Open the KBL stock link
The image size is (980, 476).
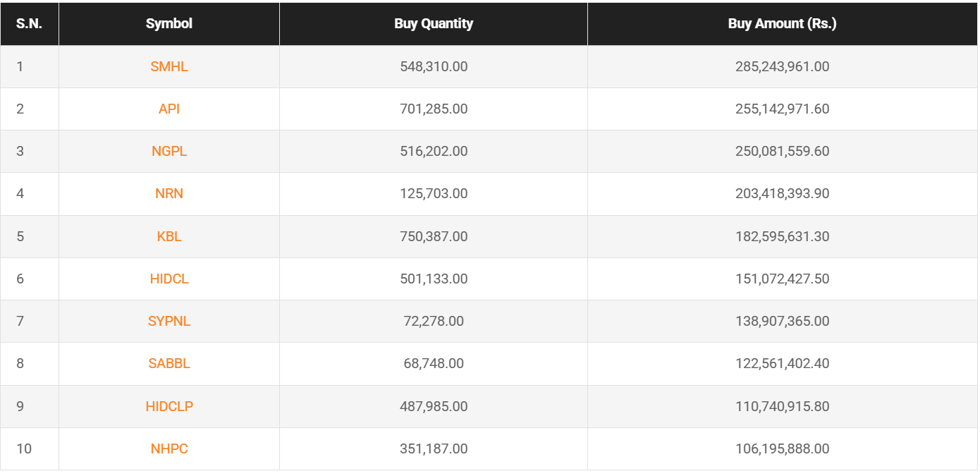click(169, 237)
